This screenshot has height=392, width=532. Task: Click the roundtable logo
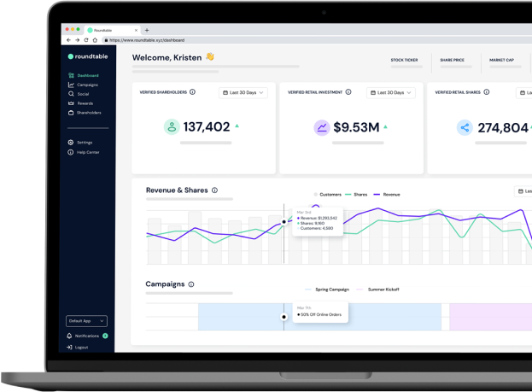88,56
